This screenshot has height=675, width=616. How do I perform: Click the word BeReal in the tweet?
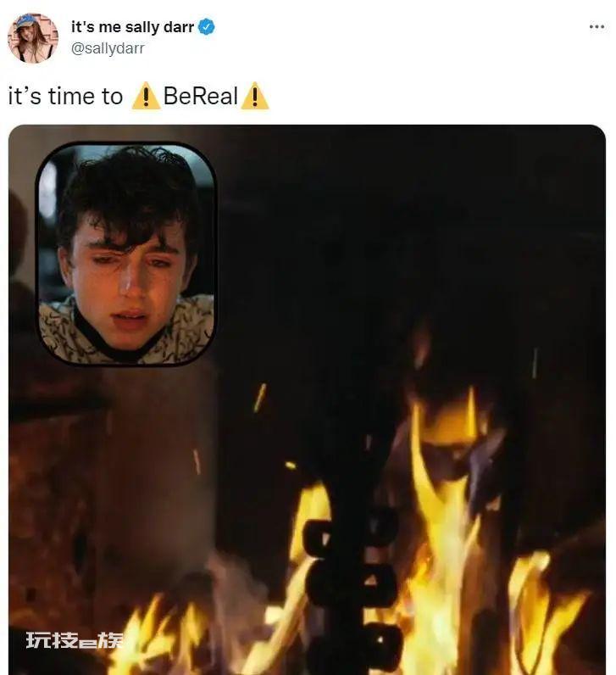pos(201,96)
